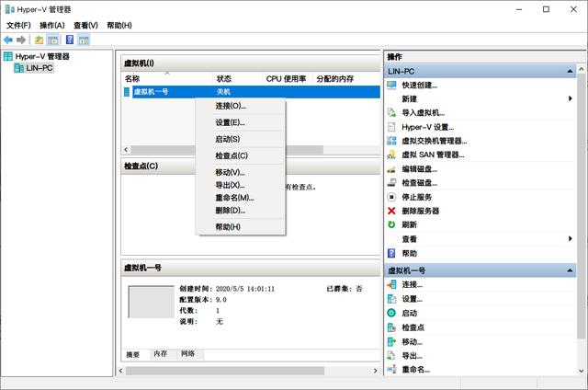Click the 编辑磁盘 icon
Viewport: 588px width, 390px height.
click(x=391, y=169)
